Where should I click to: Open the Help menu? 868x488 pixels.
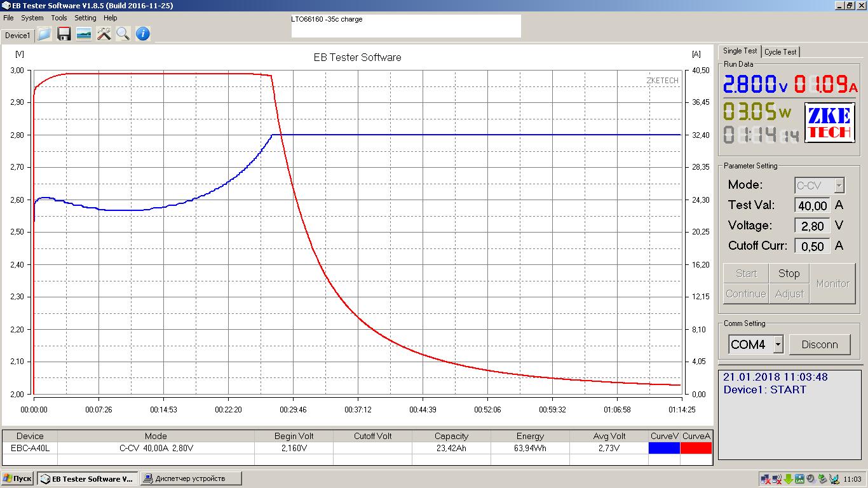[111, 18]
